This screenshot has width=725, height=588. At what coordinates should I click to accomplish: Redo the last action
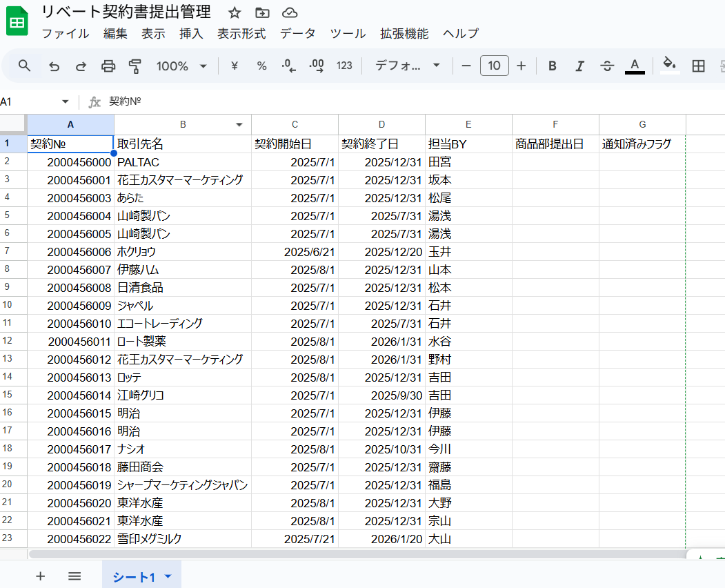click(x=81, y=66)
